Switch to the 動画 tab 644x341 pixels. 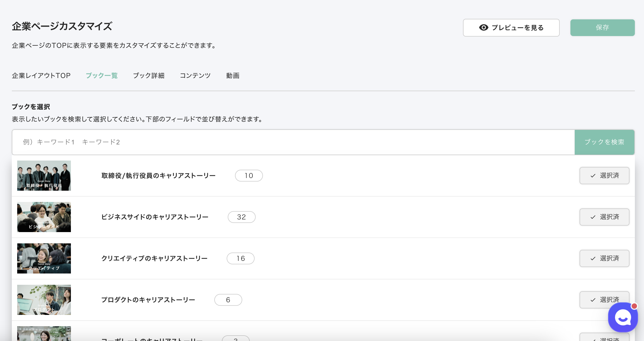click(x=233, y=76)
